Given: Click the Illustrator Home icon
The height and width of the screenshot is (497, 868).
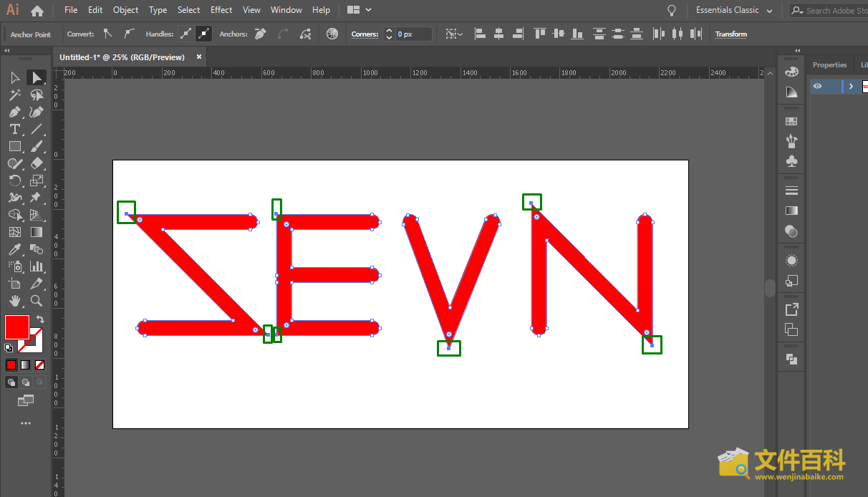Looking at the screenshot, I should 37,11.
